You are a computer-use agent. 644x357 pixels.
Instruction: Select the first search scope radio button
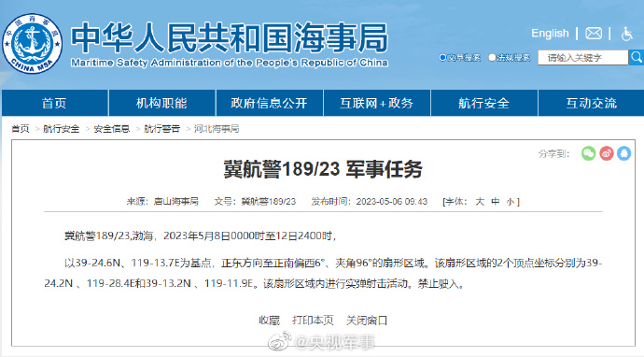click(442, 58)
